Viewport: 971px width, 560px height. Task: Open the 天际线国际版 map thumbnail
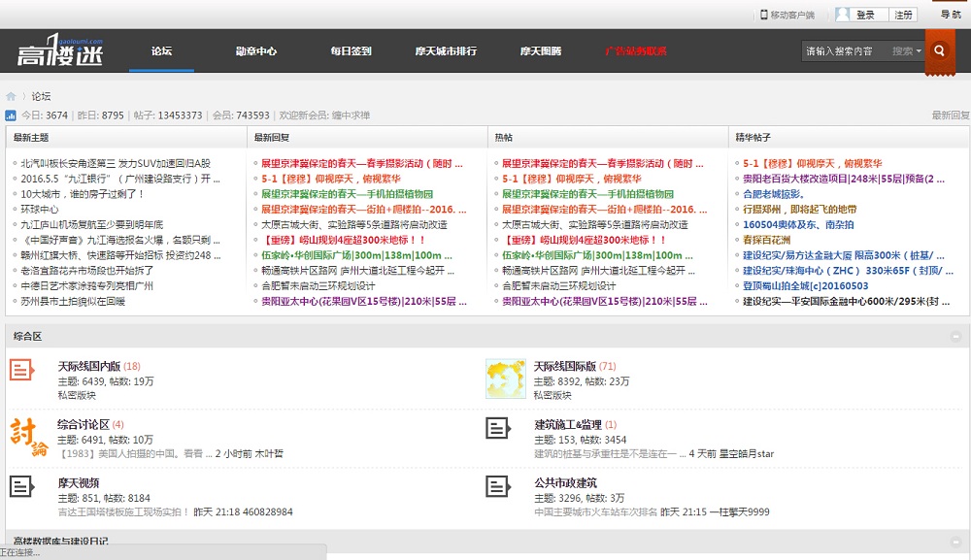[505, 379]
